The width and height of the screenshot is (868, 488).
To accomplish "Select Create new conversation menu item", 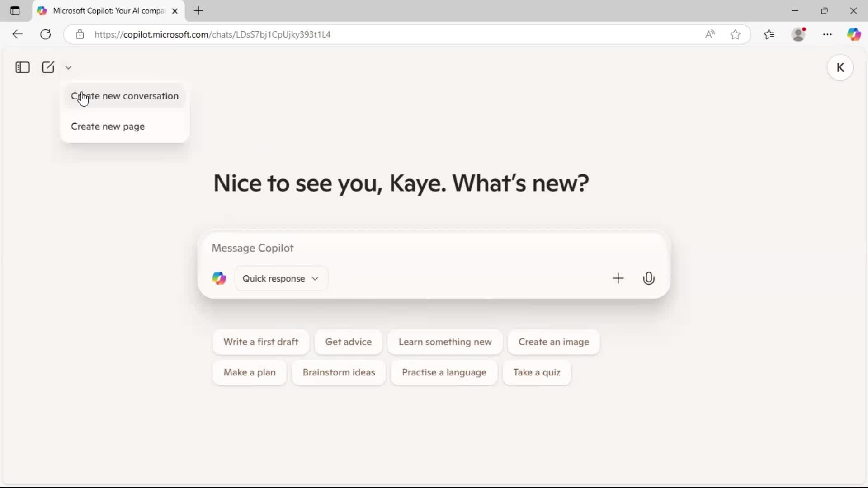I will [125, 96].
